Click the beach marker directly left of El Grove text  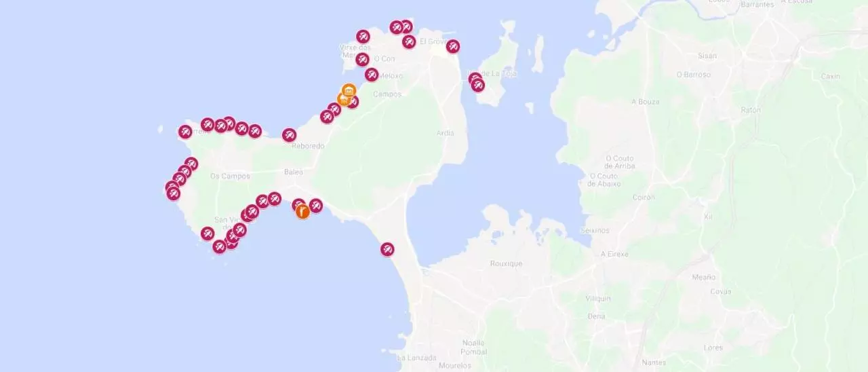click(x=408, y=42)
